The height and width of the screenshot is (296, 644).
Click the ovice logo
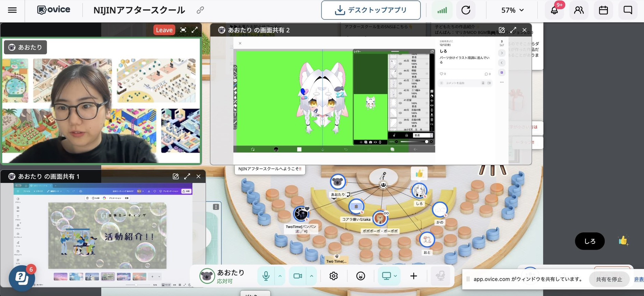click(54, 10)
